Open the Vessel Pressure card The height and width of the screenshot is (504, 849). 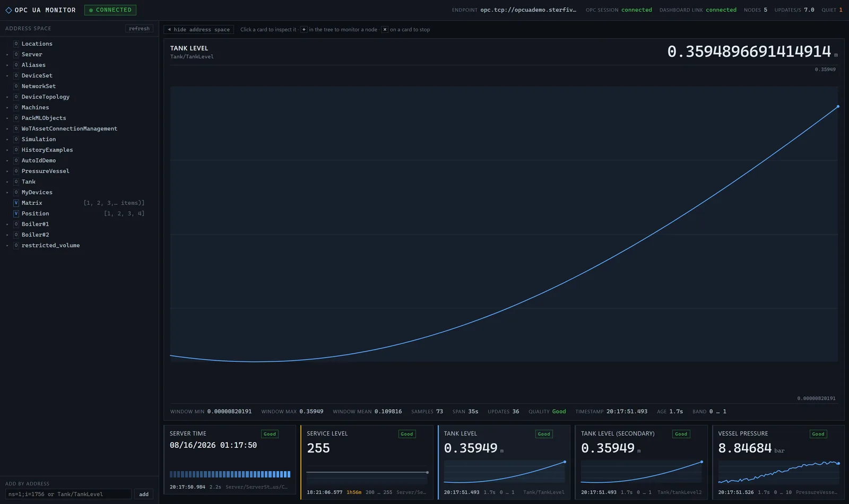pos(778,462)
